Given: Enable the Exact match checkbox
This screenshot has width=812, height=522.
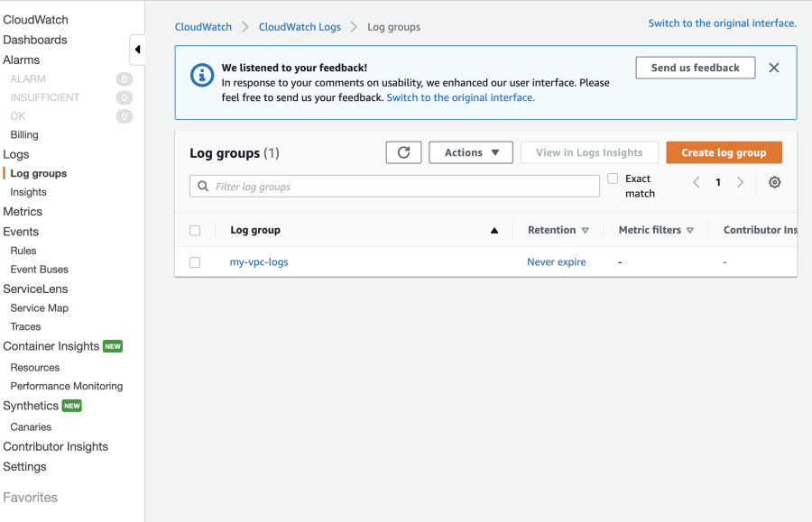Looking at the screenshot, I should (x=613, y=179).
